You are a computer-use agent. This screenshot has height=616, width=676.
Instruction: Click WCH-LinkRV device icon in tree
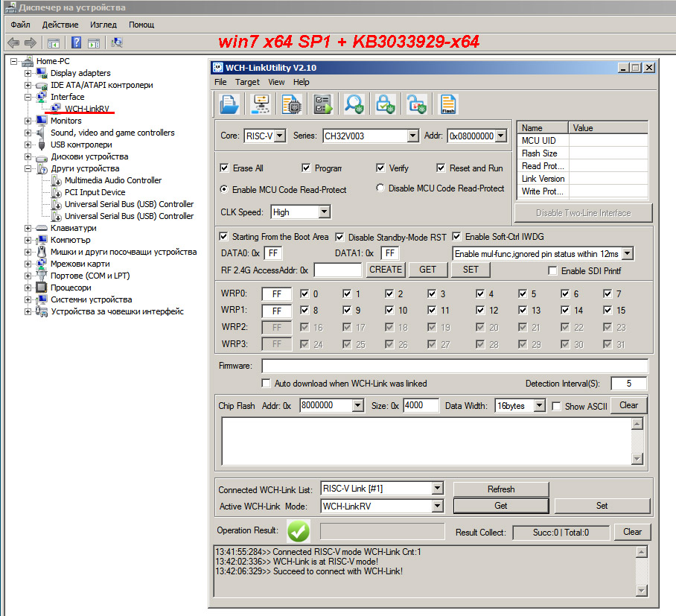[x=56, y=108]
